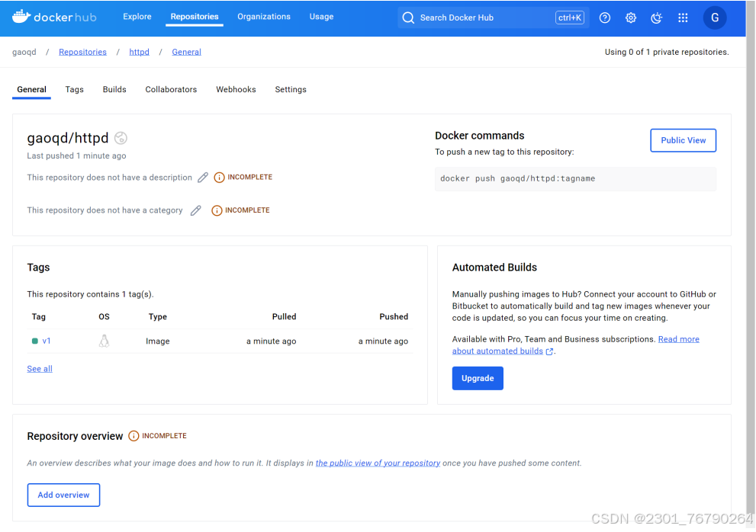The height and width of the screenshot is (532, 756).
Task: Click the gaoqd/httpd repository title
Action: click(x=67, y=138)
